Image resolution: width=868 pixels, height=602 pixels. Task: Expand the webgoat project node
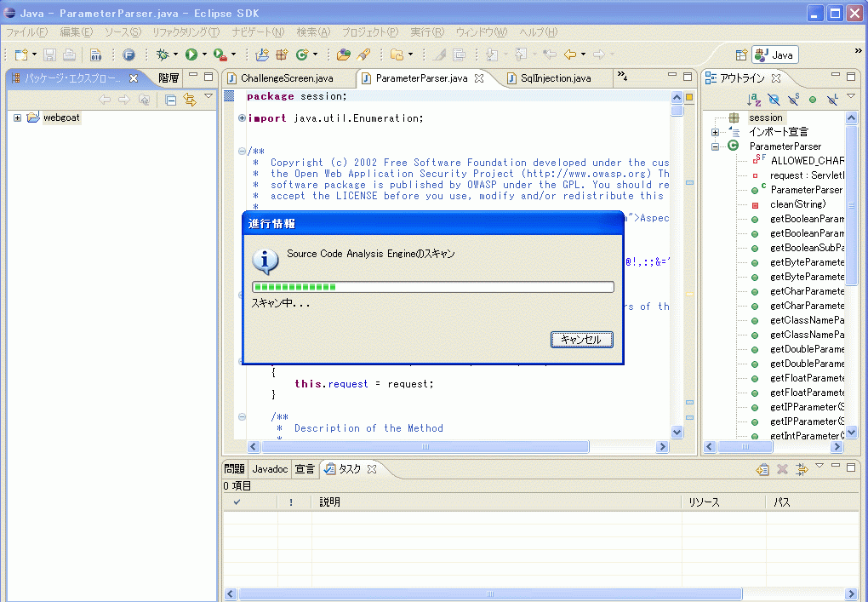pyautogui.click(x=17, y=118)
